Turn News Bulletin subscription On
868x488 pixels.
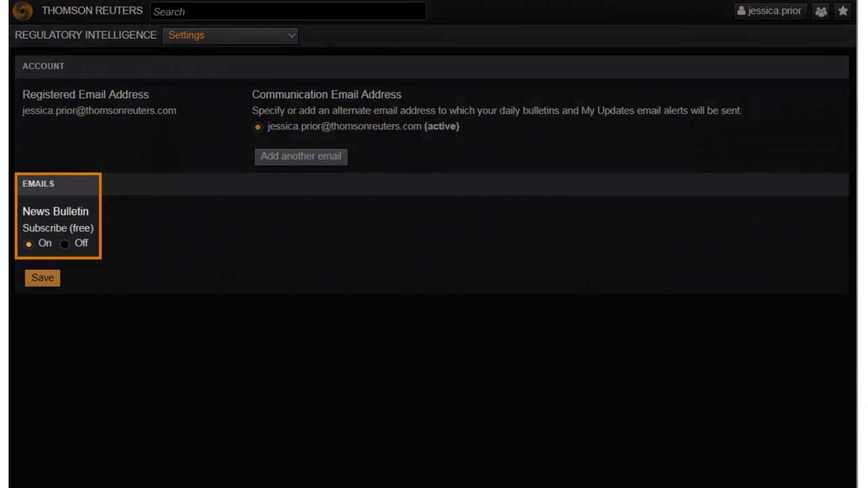29,244
